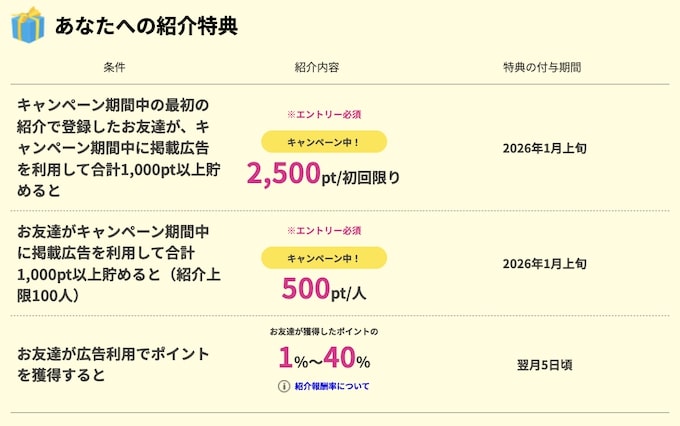This screenshot has width=680, height=426.
Task: Click the 条件 column header
Action: tap(115, 67)
